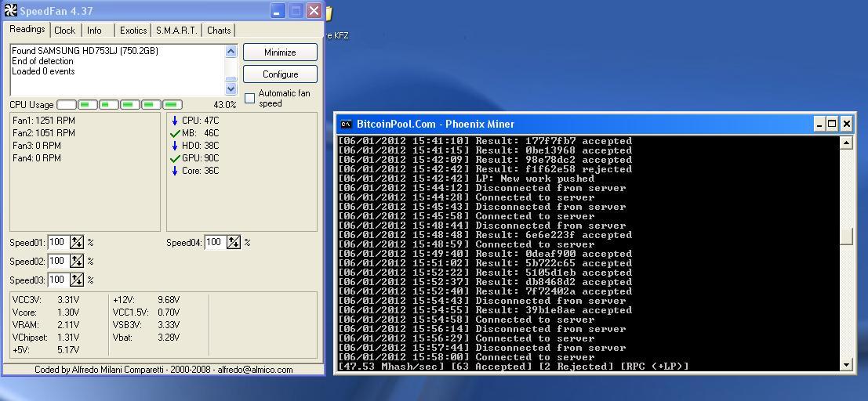This screenshot has width=868, height=401.
Task: Open the Configure dialog
Action: [280, 74]
